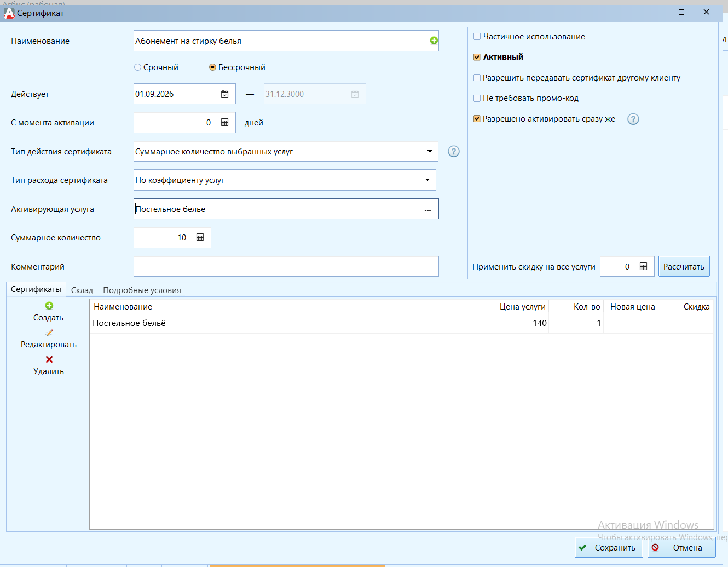Show help for Тип действия сертификата

click(x=453, y=151)
